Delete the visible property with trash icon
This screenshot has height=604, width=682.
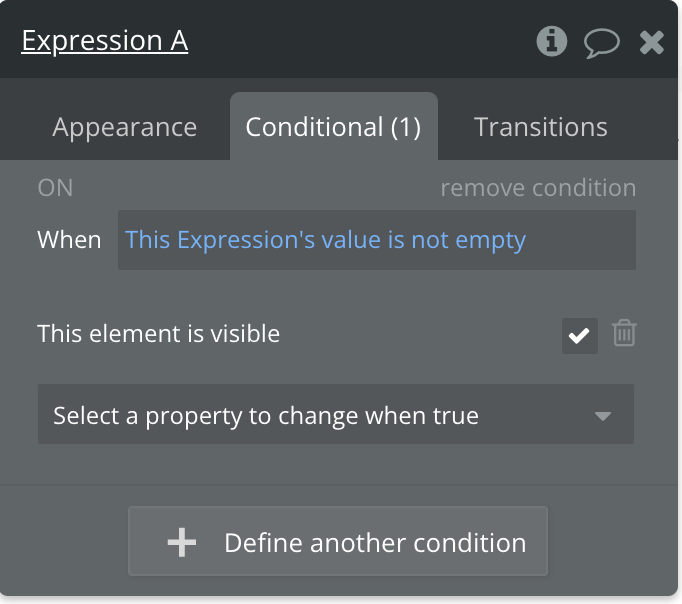624,333
